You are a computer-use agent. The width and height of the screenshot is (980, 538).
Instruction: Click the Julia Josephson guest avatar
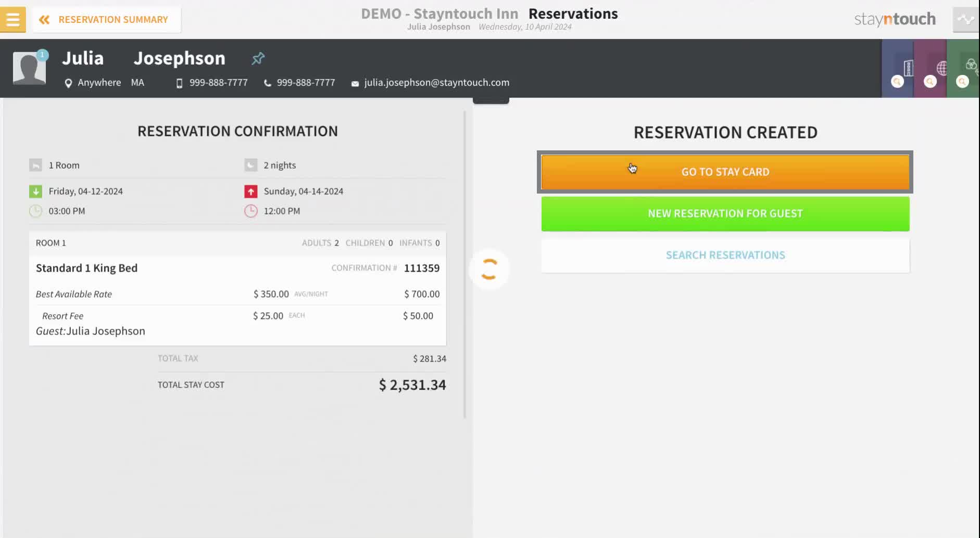[x=29, y=68]
